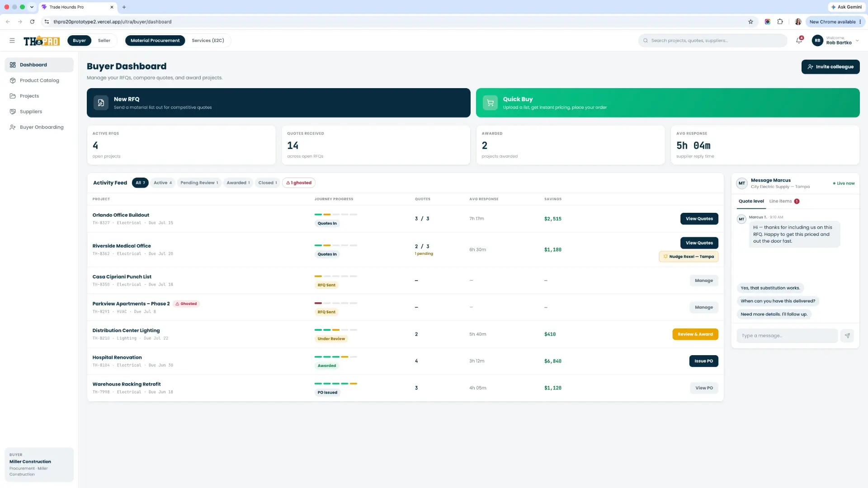Viewport: 868px width, 488px height.
Task: Filter activity feed by Pending Review
Action: click(x=199, y=183)
